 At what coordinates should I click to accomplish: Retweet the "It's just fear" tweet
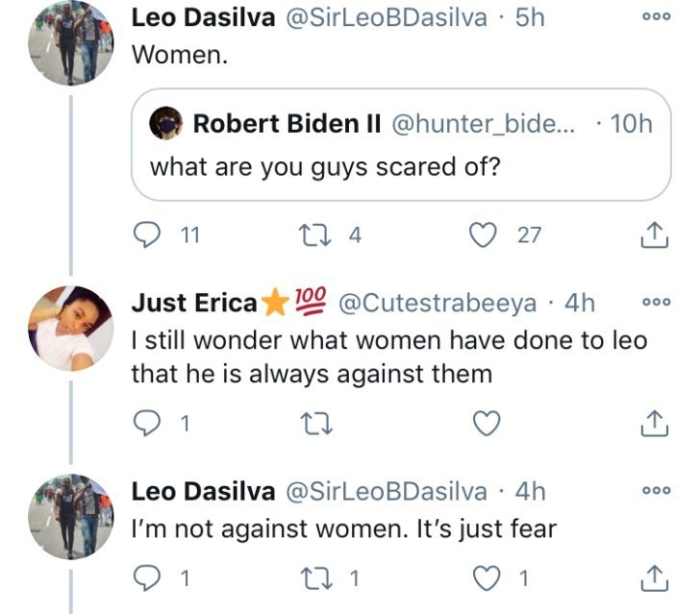(x=313, y=578)
